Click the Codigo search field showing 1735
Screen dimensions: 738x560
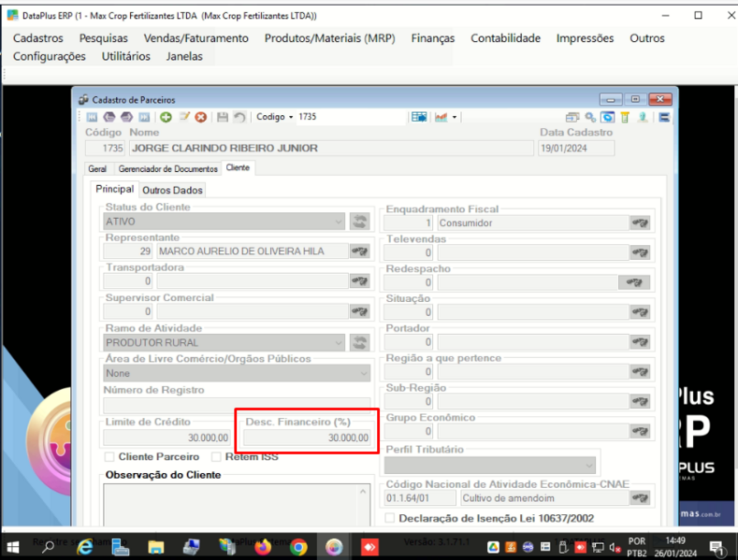(351, 117)
